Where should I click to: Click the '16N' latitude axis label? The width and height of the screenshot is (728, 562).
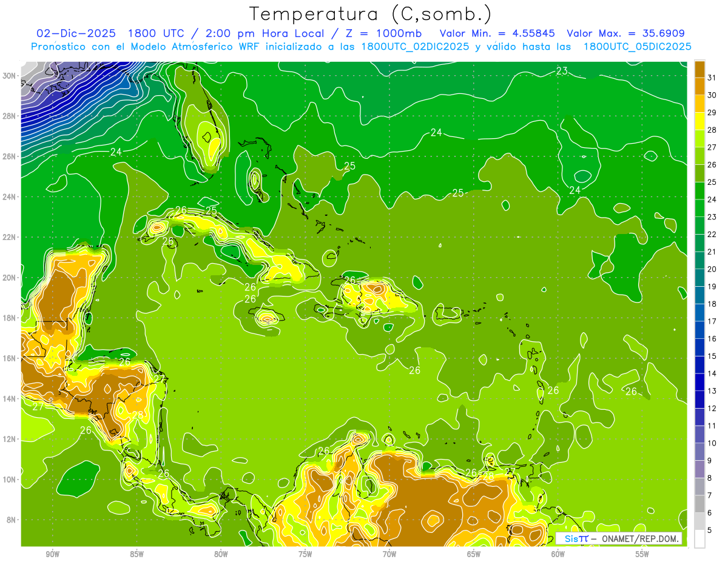click(x=10, y=358)
